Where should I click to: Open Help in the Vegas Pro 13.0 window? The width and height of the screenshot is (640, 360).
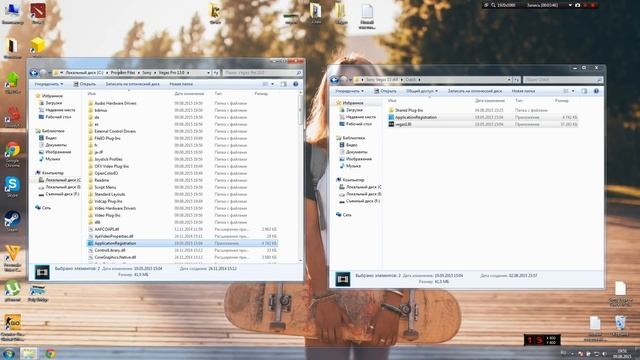(x=296, y=84)
